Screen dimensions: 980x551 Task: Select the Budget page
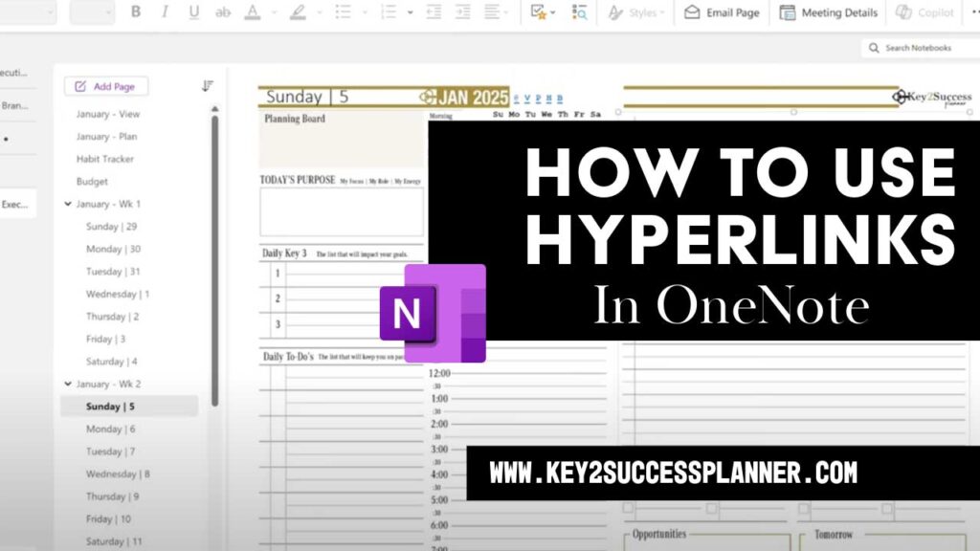tap(95, 181)
